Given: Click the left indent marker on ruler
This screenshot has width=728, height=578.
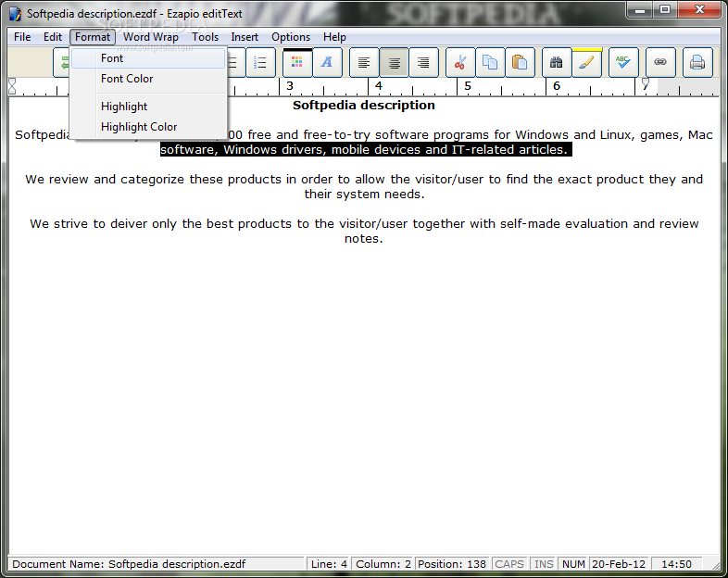Looking at the screenshot, I should [12, 86].
